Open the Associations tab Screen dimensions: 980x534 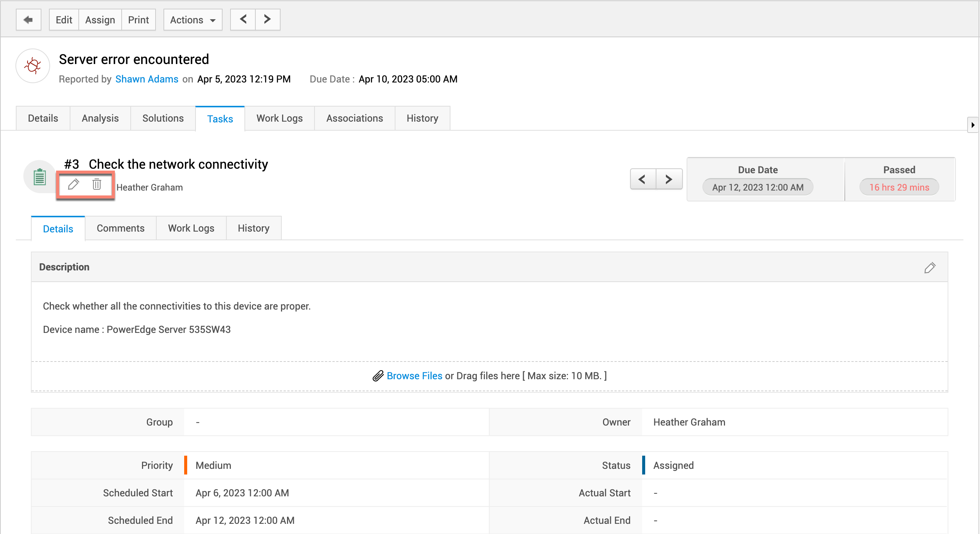(x=354, y=118)
